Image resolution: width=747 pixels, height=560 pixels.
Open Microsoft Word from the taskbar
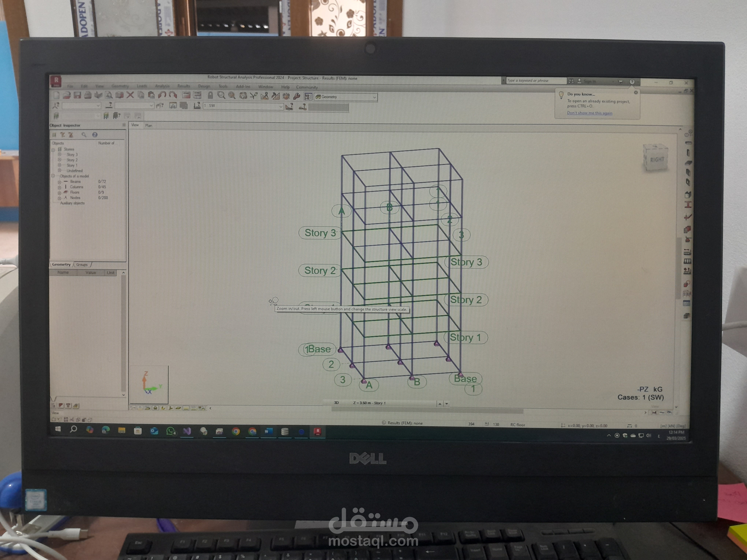tap(268, 431)
